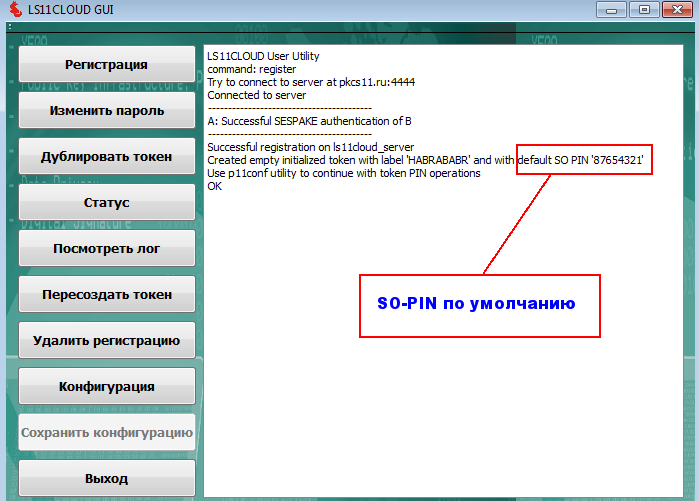
Task: Click the 'command: register' line
Action: point(251,69)
